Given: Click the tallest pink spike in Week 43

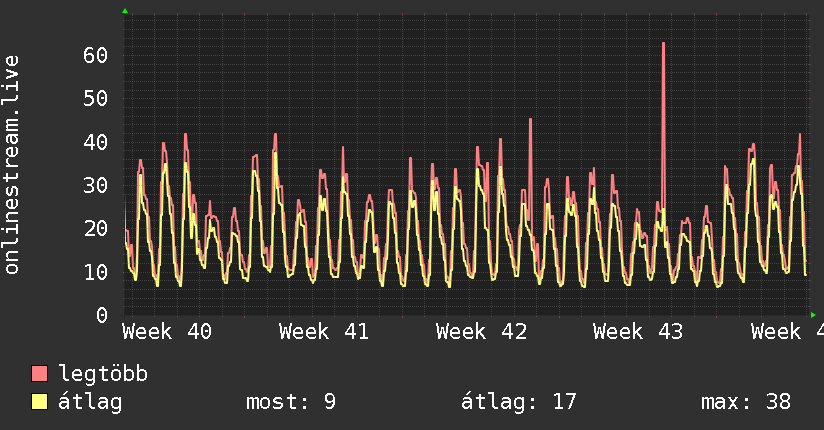Looking at the screenshot, I should (x=663, y=126).
